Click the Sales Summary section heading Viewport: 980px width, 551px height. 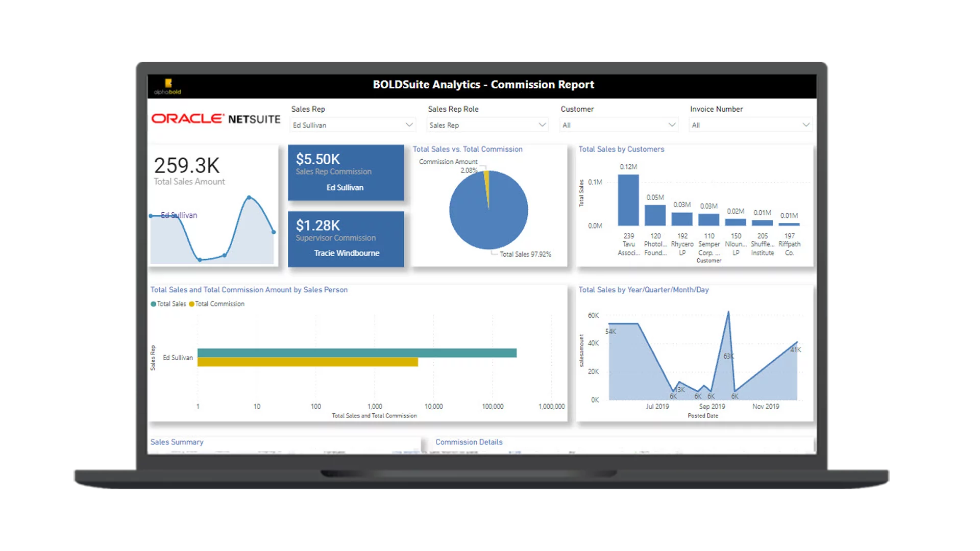click(177, 442)
